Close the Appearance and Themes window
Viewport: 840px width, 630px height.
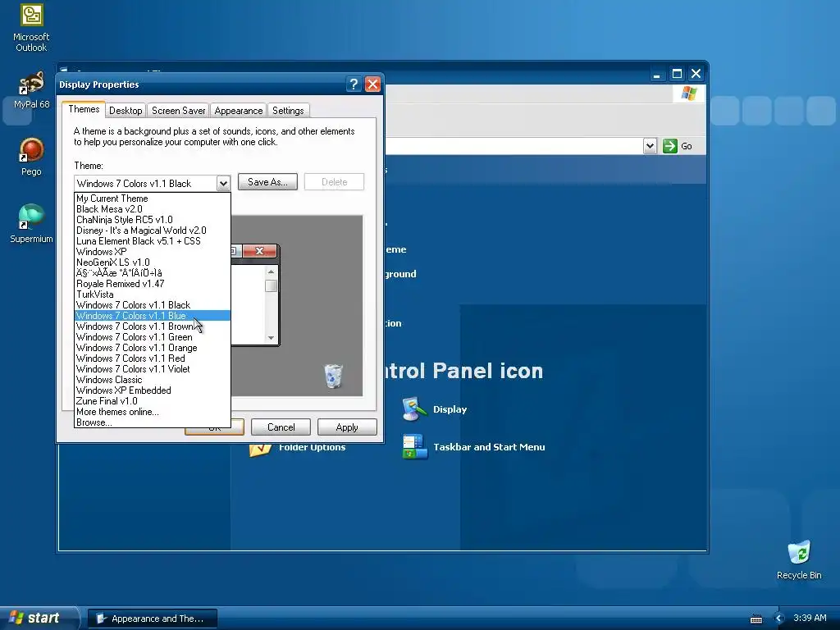pyautogui.click(x=696, y=74)
